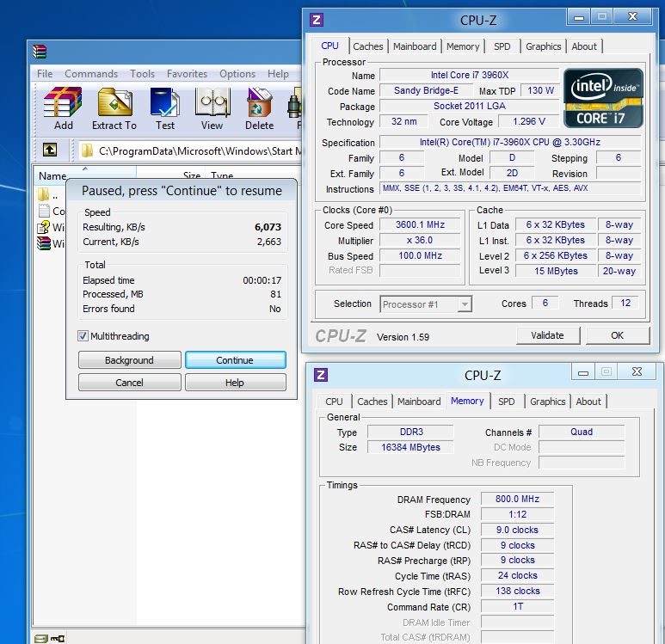Uncheck the Multithreading checkbox
The width and height of the screenshot is (665, 644).
point(83,335)
